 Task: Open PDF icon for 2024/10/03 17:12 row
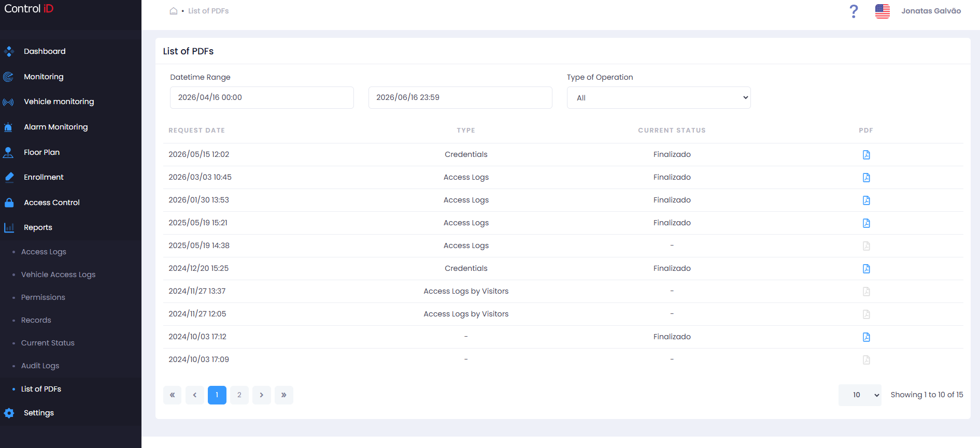click(866, 337)
